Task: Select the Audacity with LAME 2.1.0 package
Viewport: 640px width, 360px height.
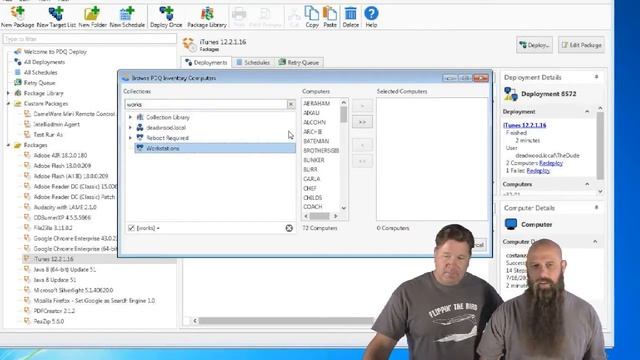Action: pos(65,207)
